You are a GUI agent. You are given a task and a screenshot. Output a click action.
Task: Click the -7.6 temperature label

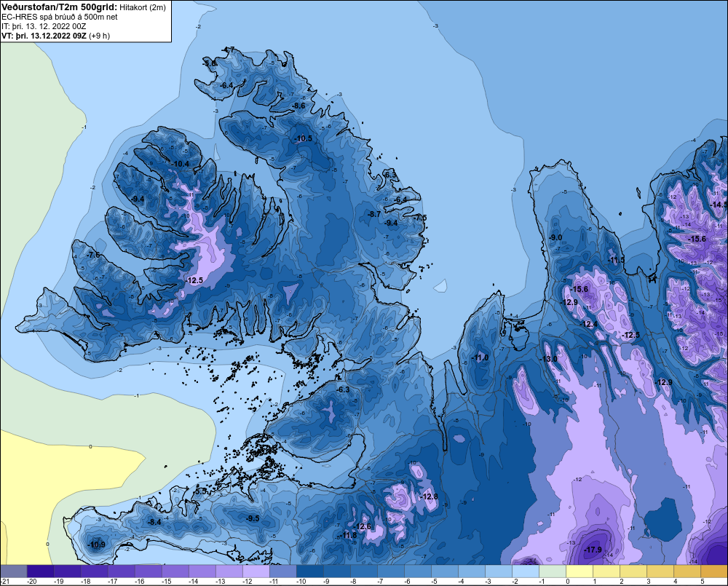tap(92, 255)
